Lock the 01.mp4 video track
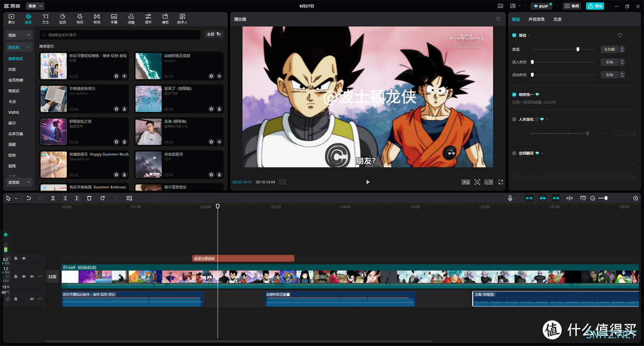 [16, 276]
